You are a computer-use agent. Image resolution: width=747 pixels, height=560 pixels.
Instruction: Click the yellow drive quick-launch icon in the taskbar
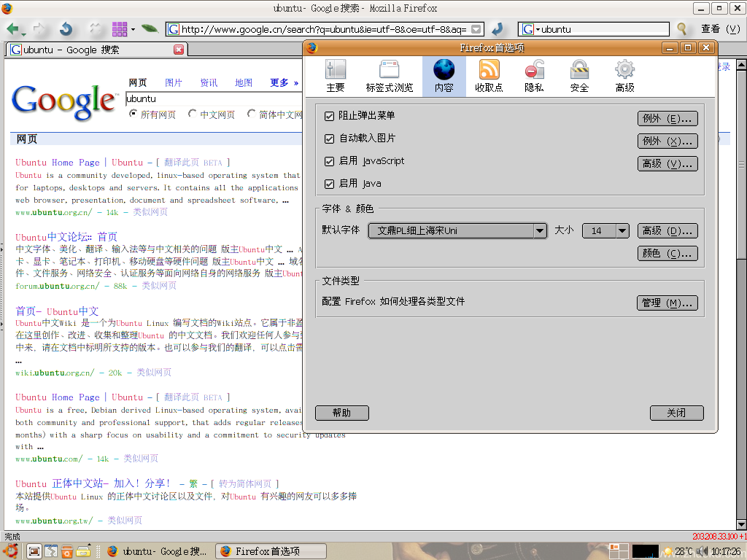click(x=83, y=551)
